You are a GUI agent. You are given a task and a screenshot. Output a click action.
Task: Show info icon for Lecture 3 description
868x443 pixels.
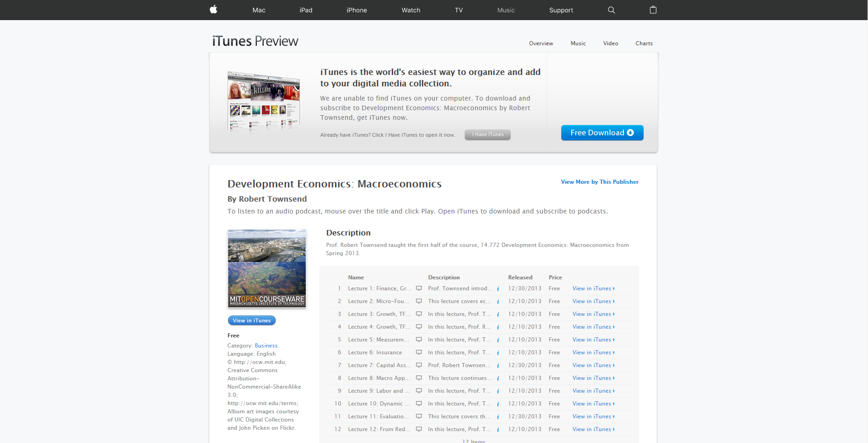pyautogui.click(x=498, y=315)
